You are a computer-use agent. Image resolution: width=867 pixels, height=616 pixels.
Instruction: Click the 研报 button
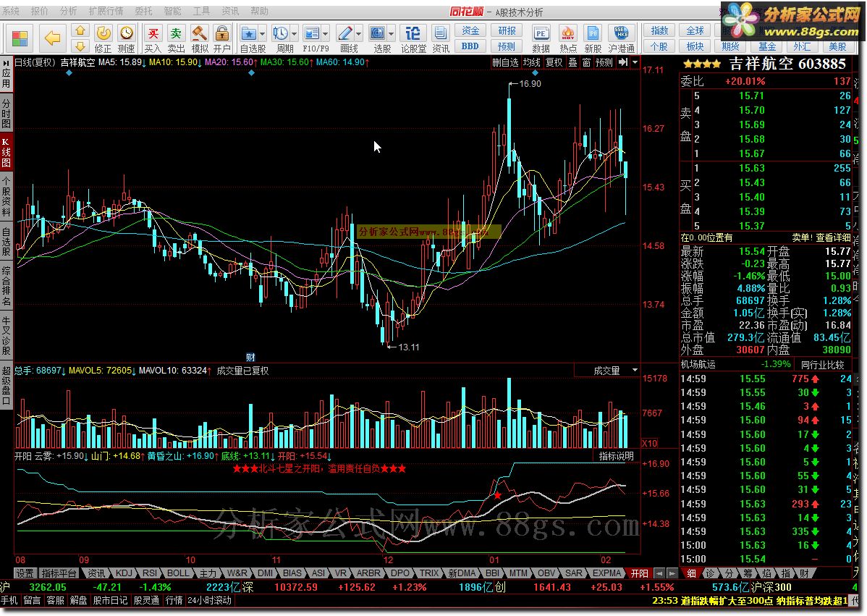507,31
